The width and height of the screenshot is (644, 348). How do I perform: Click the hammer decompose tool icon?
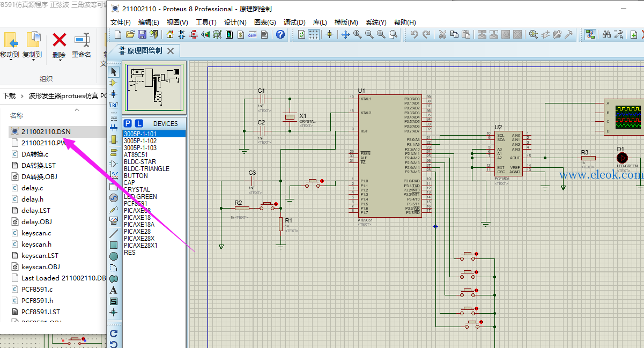point(569,35)
